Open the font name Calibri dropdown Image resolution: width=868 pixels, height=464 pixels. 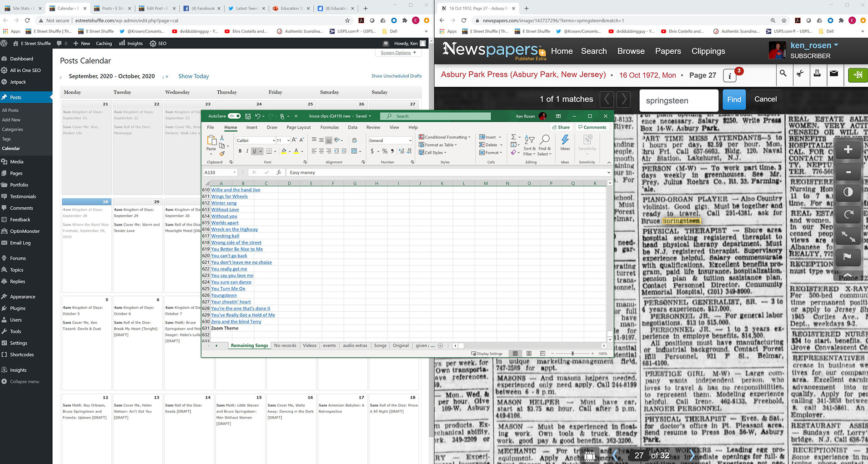pyautogui.click(x=274, y=140)
